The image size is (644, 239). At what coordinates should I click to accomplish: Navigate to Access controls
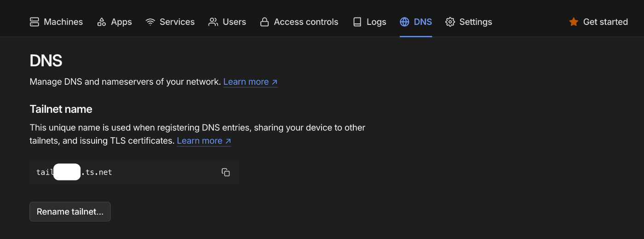(299, 22)
